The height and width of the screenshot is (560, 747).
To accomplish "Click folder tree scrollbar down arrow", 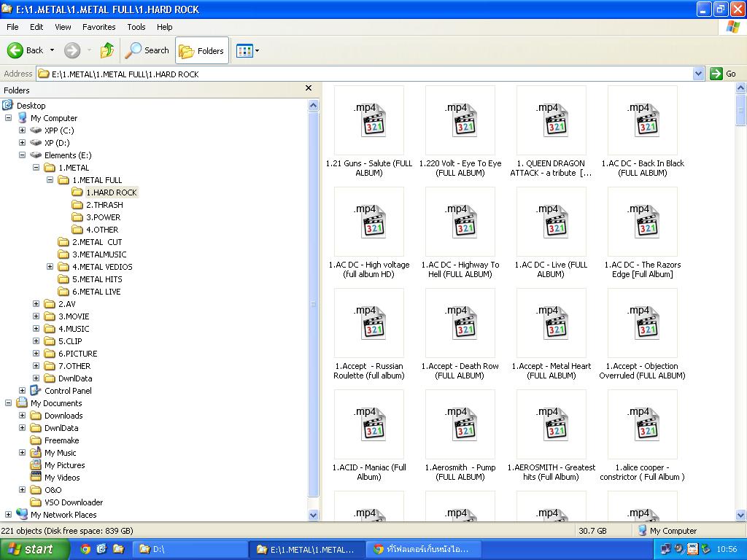I will (314, 515).
